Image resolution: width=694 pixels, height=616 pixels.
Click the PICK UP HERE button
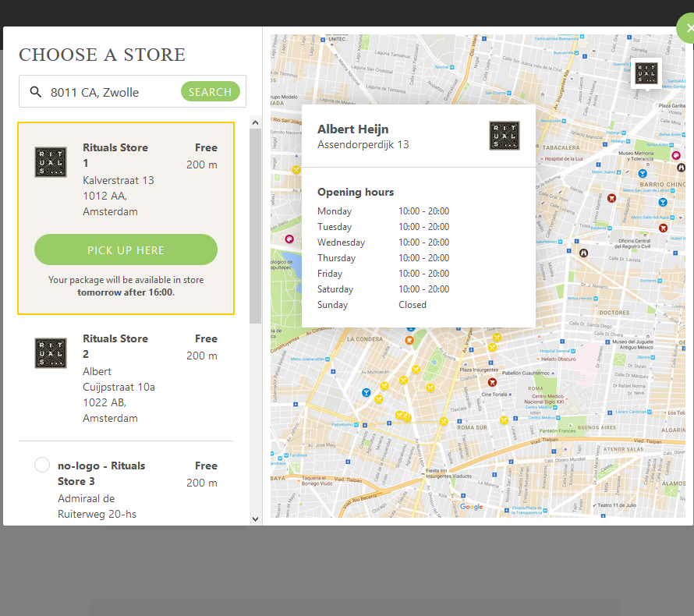pos(126,250)
